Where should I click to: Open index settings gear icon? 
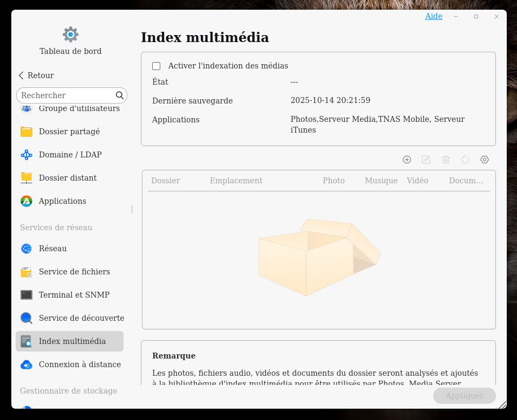tap(485, 160)
